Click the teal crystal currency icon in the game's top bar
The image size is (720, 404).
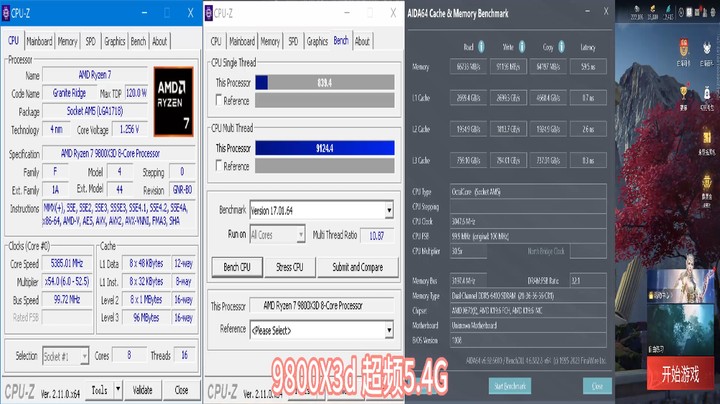[668, 9]
